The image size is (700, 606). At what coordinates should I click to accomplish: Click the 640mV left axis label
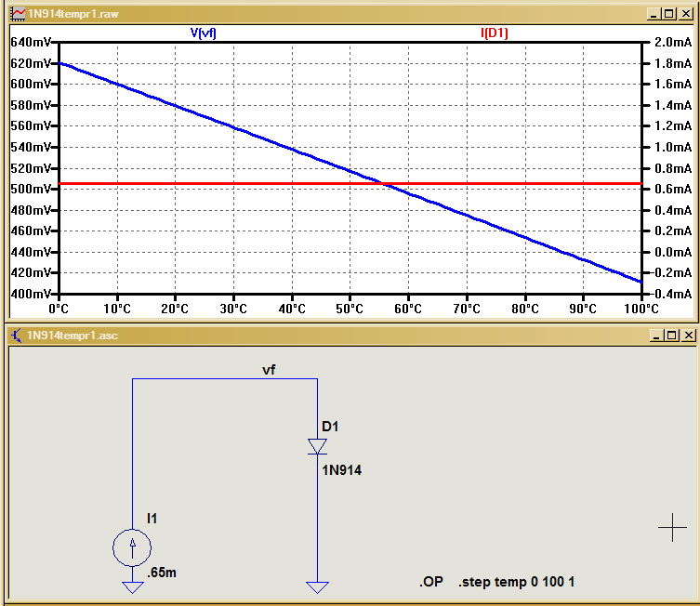[31, 43]
